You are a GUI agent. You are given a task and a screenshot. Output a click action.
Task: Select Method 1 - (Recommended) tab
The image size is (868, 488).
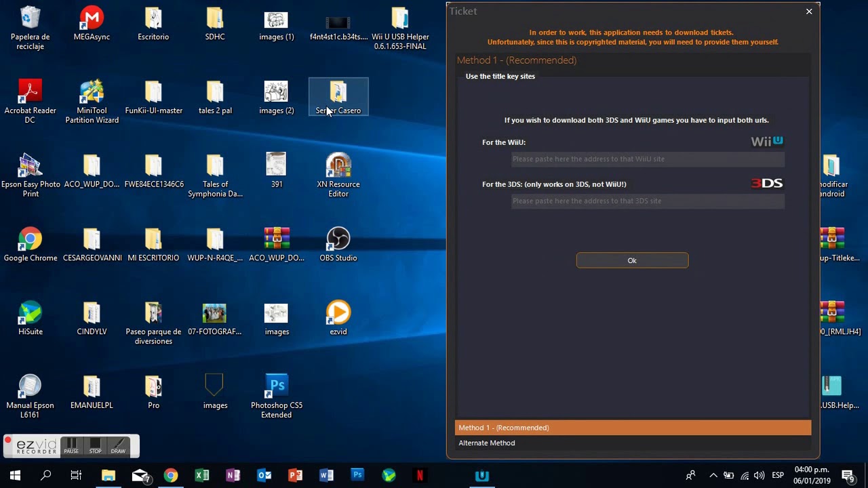tap(633, 428)
